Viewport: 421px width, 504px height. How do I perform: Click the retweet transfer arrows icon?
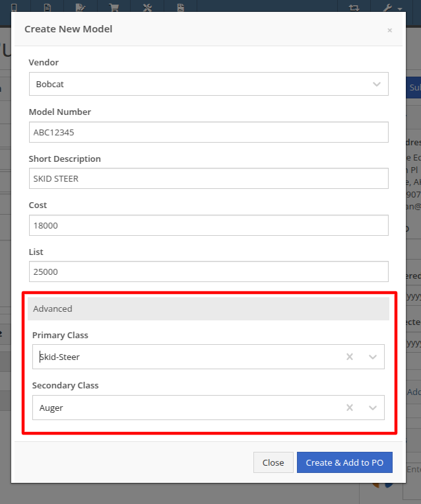pyautogui.click(x=354, y=7)
